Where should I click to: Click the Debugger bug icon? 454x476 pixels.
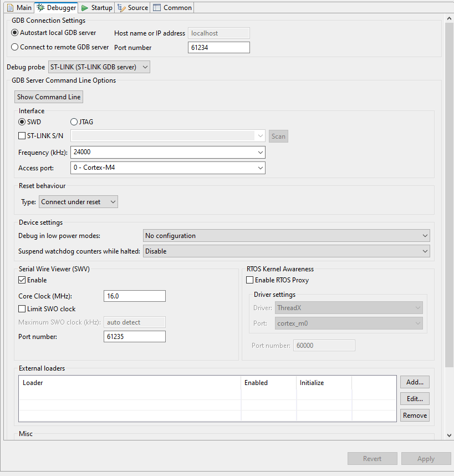coord(40,8)
